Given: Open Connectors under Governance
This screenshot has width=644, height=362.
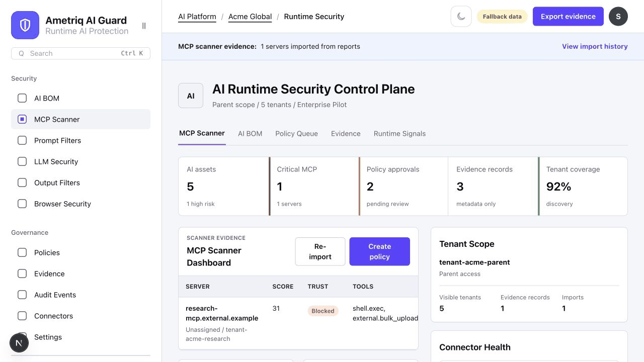Looking at the screenshot, I should click(80, 316).
